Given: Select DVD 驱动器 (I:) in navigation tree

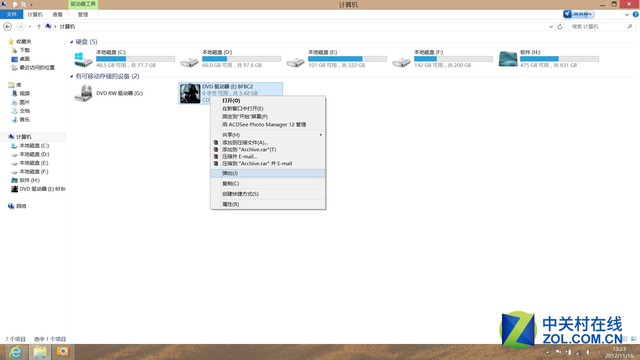Looking at the screenshot, I should tap(42, 189).
